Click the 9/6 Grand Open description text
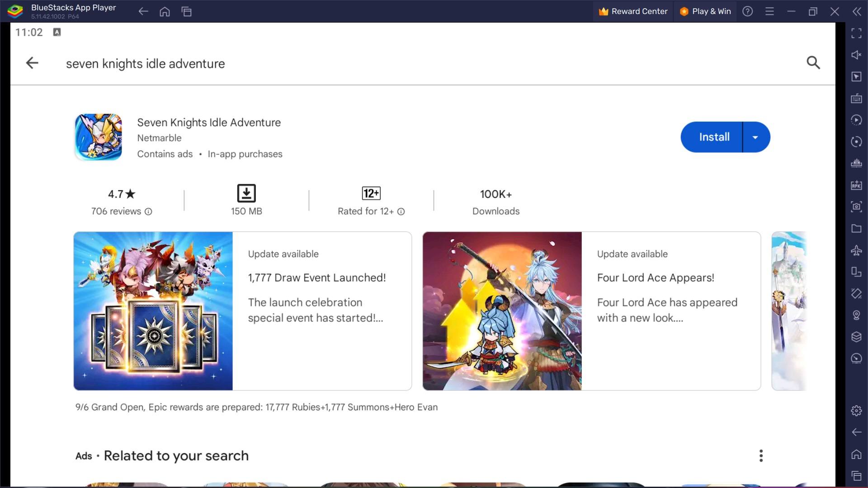The image size is (868, 488). [256, 407]
